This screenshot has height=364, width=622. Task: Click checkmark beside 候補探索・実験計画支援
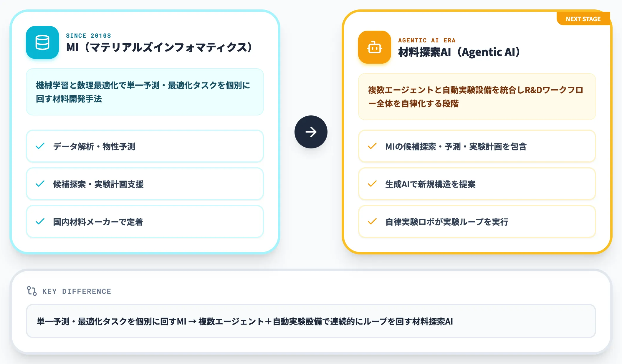(40, 184)
